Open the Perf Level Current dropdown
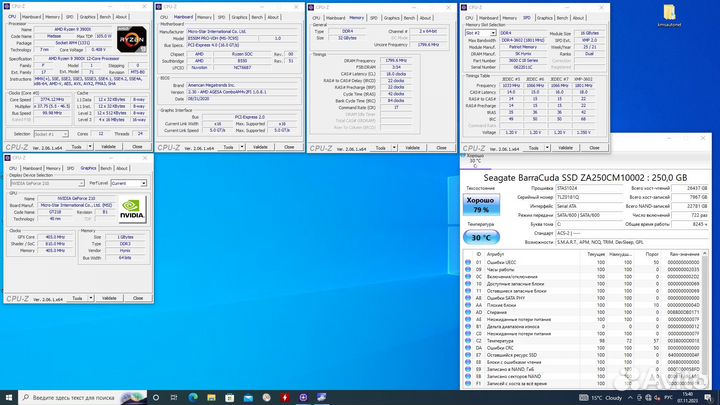This screenshot has width=720, height=405. pyautogui.click(x=129, y=183)
